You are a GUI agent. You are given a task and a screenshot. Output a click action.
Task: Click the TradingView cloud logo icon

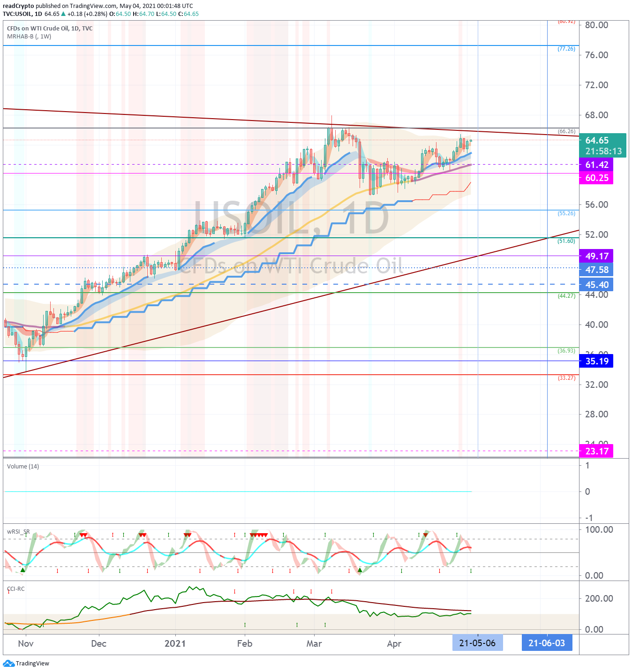pos(8,663)
